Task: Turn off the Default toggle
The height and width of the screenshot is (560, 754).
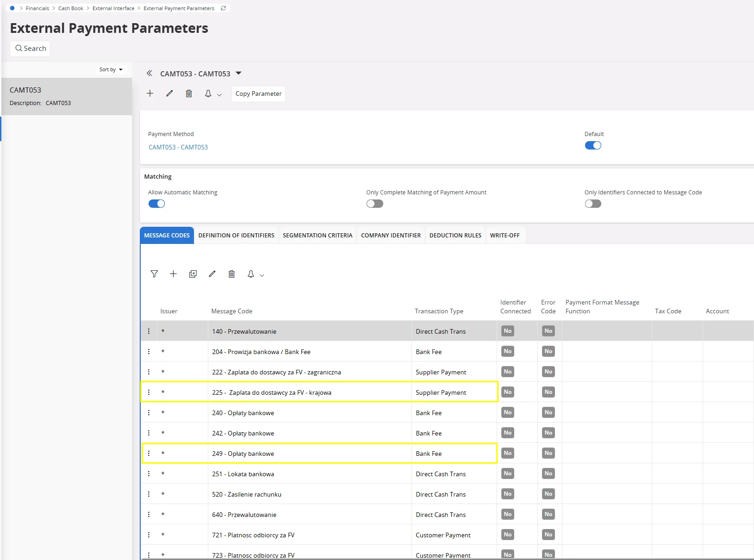Action: click(x=593, y=145)
